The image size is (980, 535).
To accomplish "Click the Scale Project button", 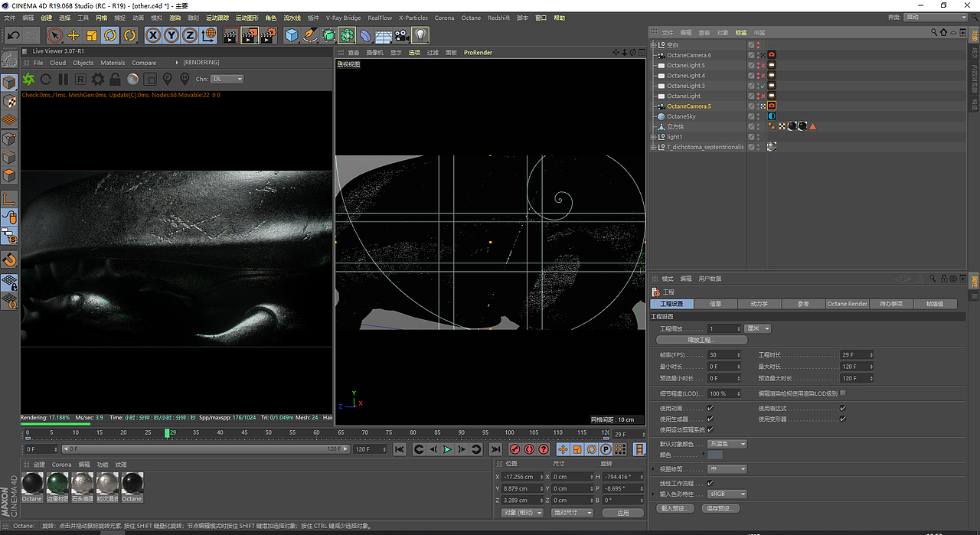I will tap(701, 340).
